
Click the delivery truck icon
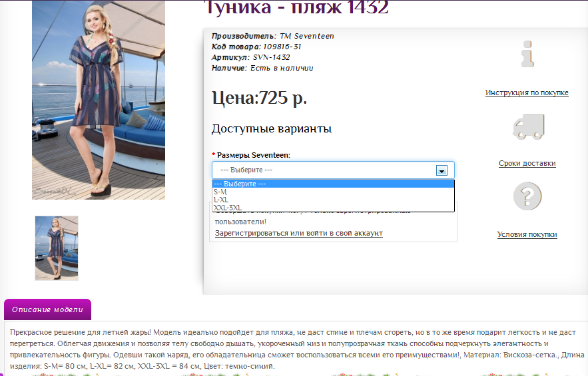tap(527, 126)
